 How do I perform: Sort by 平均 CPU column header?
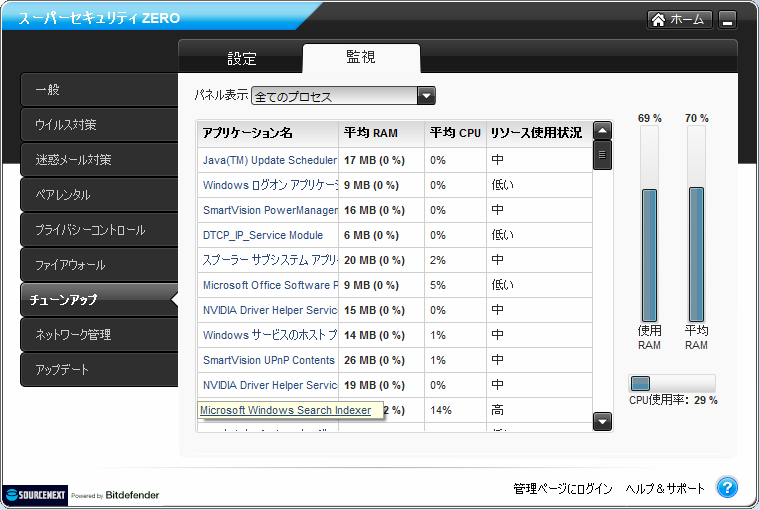456,133
